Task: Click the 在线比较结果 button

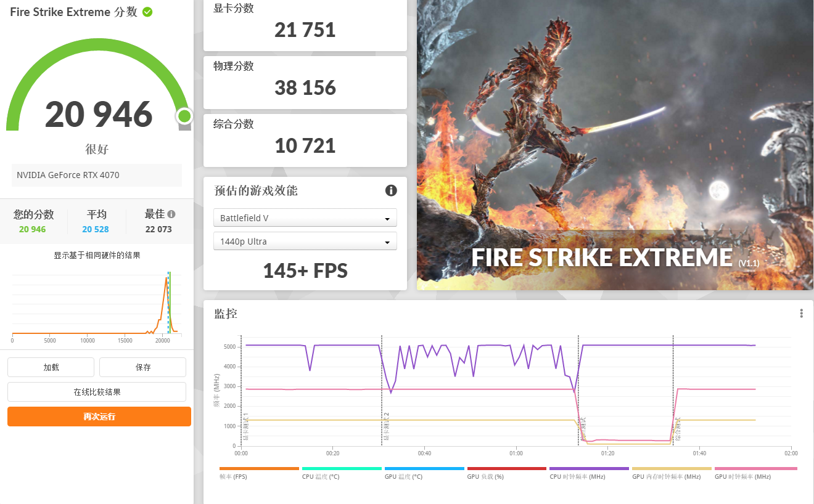Action: pyautogui.click(x=97, y=392)
